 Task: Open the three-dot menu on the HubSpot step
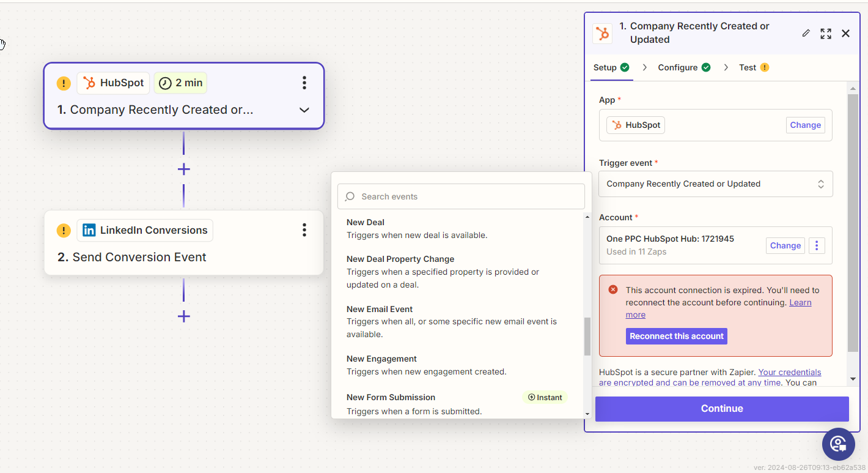point(304,83)
